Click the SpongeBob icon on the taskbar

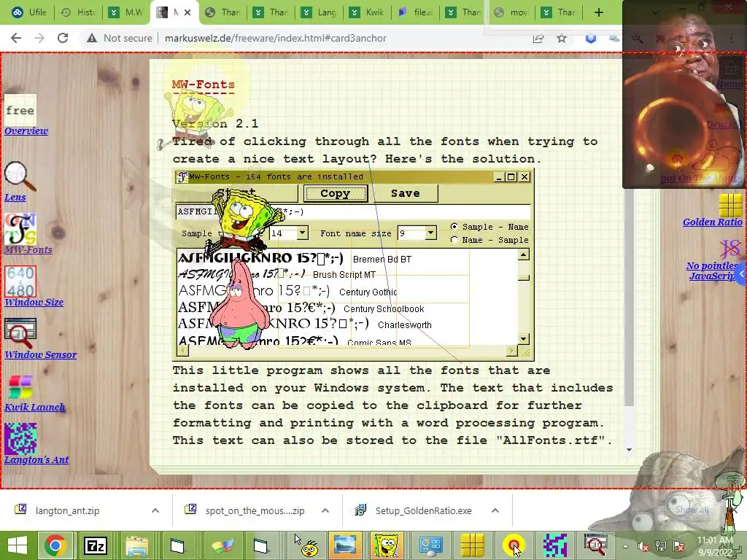tap(386, 545)
